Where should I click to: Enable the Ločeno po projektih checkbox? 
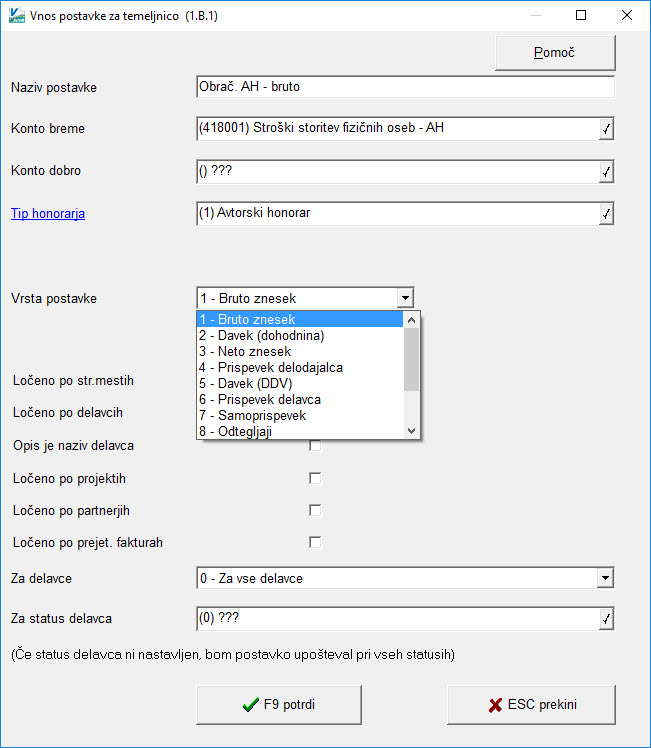click(315, 478)
